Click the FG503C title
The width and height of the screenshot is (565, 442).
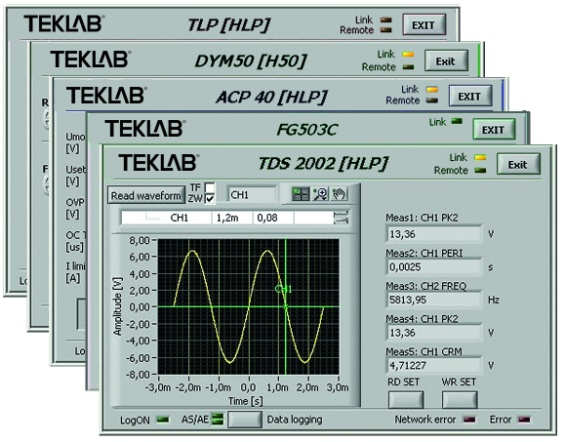click(307, 130)
